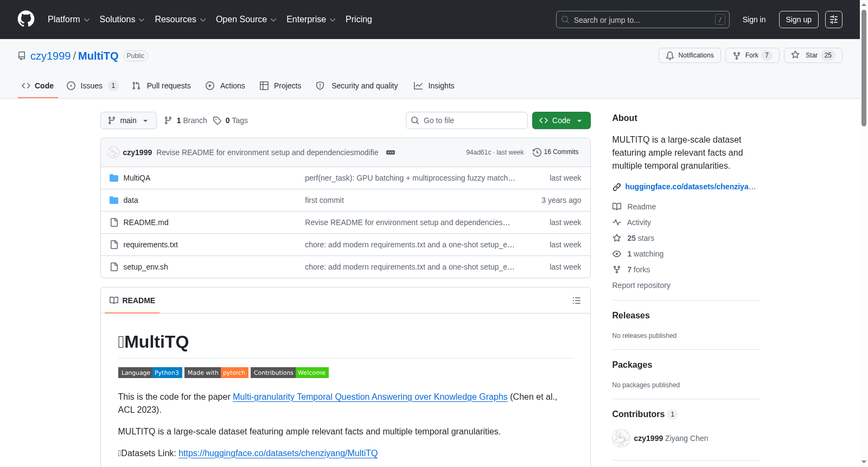The image size is (868, 467).
Task: Switch to the Insights tab
Action: click(434, 86)
